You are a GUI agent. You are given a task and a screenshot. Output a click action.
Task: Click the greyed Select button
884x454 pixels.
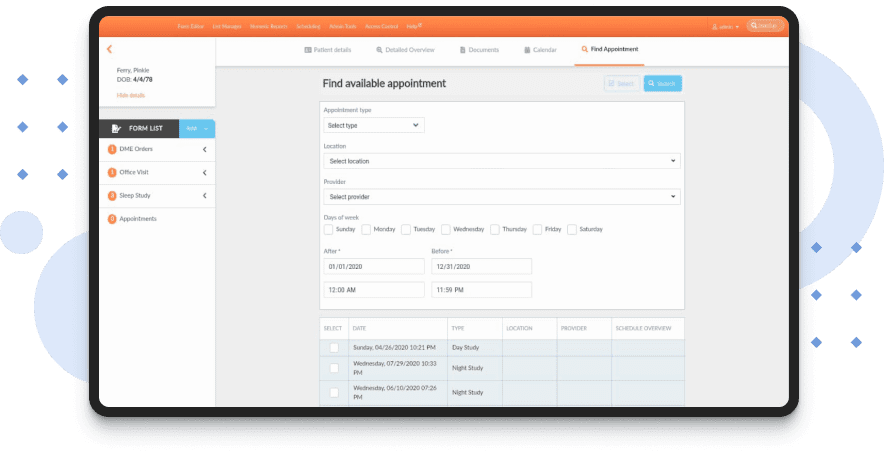(622, 83)
